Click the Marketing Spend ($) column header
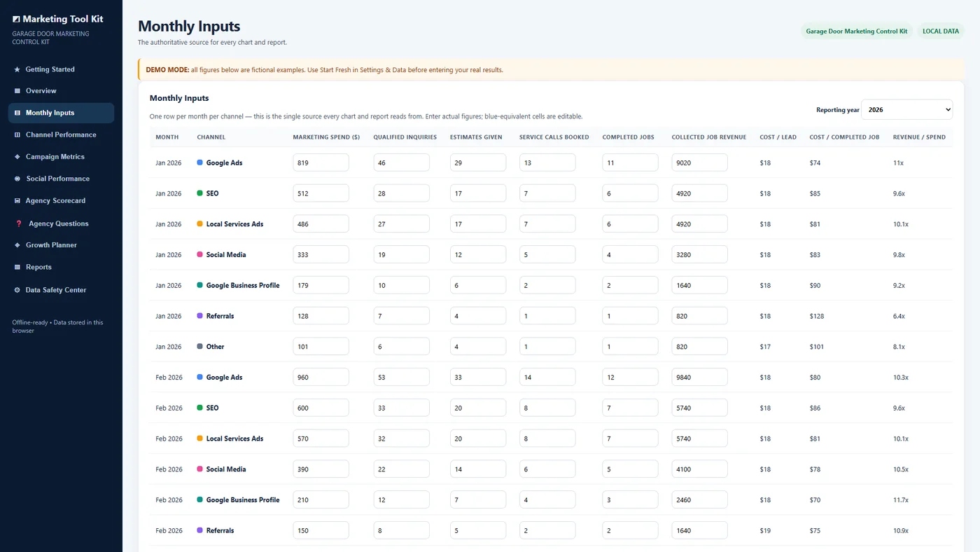980x552 pixels. [x=326, y=137]
